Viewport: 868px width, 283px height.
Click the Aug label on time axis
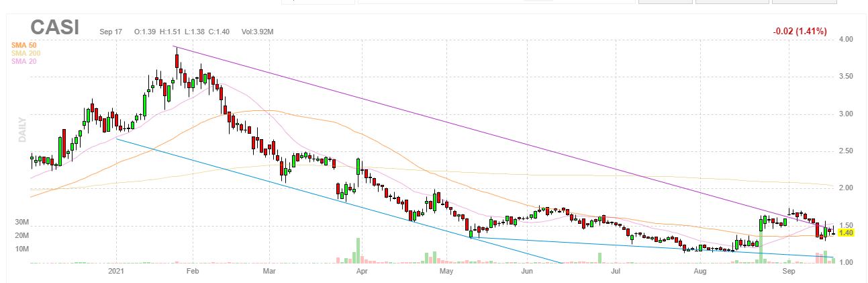[700, 272]
